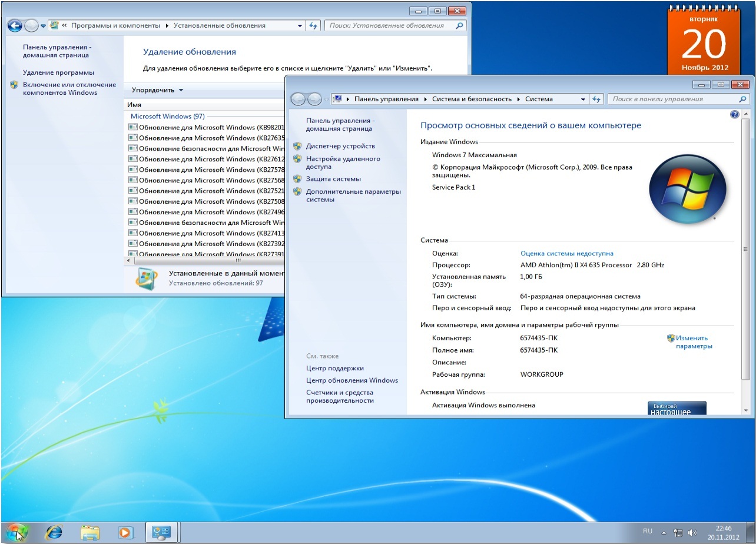Open 'Включение или отключение компонентов Windows'
756x544 pixels.
coord(69,88)
